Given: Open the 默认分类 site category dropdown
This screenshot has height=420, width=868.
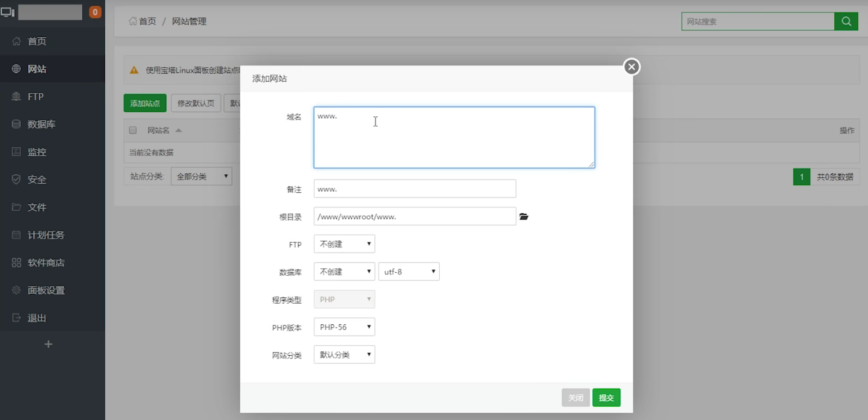Looking at the screenshot, I should (x=344, y=355).
